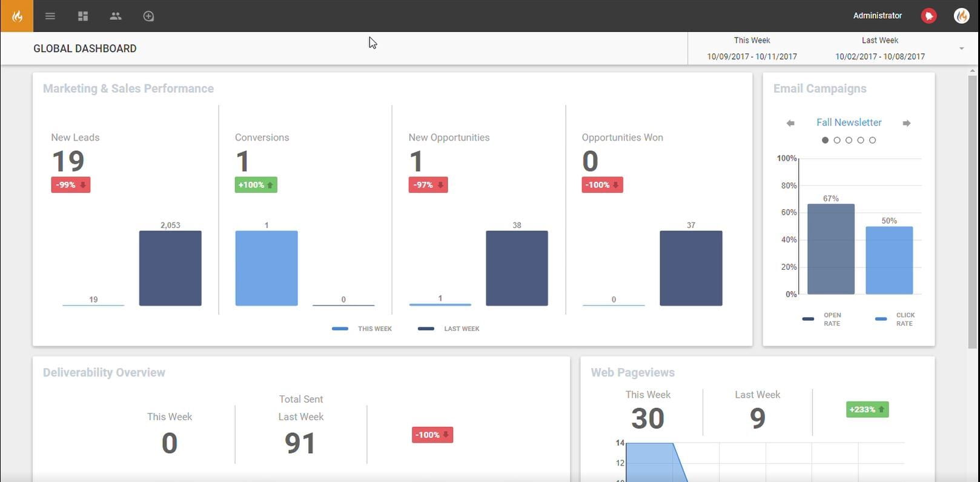Go to previous email campaign arrow
The image size is (980, 482).
point(790,123)
